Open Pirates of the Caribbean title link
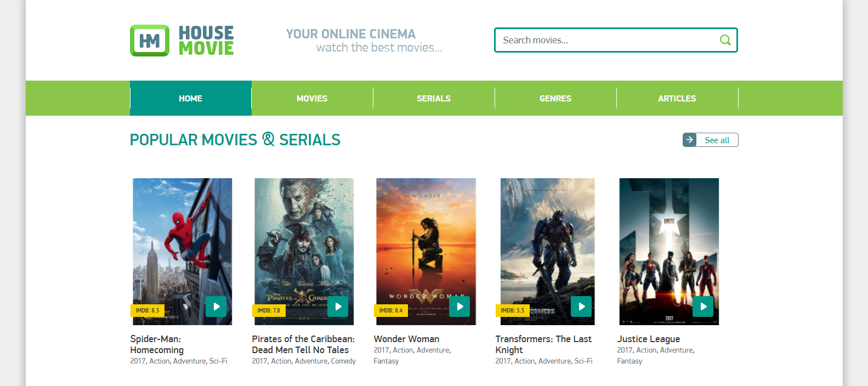The height and width of the screenshot is (386, 868). 303,344
